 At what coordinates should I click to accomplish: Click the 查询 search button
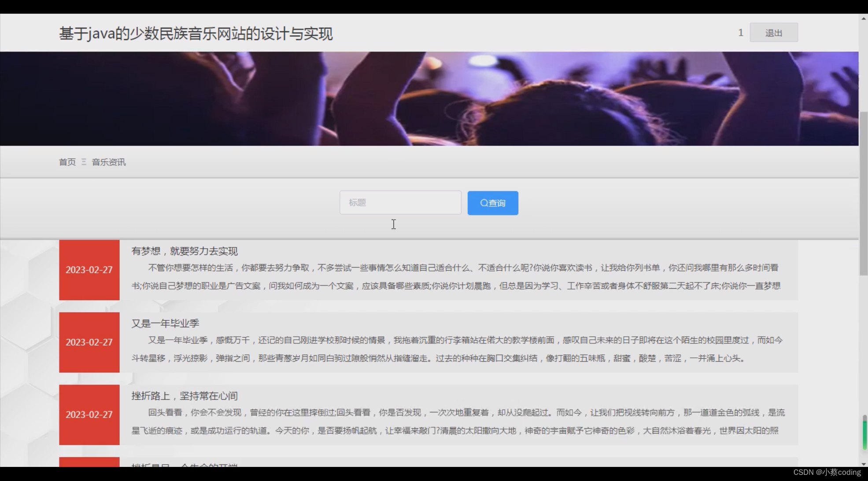click(492, 203)
